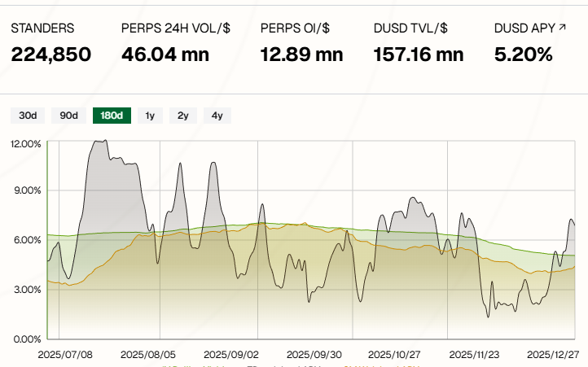The image size is (588, 367).
Task: Click the STANDERS label
Action: pos(42,28)
